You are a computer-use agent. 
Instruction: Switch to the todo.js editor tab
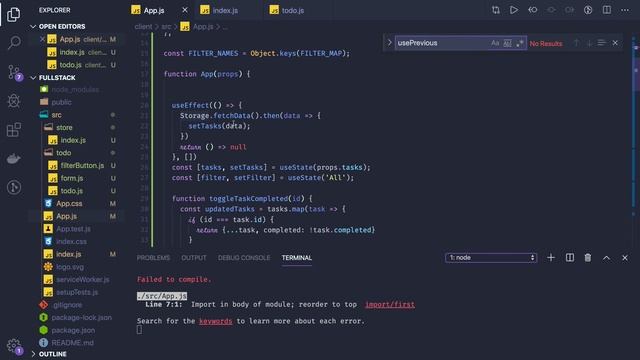(x=293, y=10)
